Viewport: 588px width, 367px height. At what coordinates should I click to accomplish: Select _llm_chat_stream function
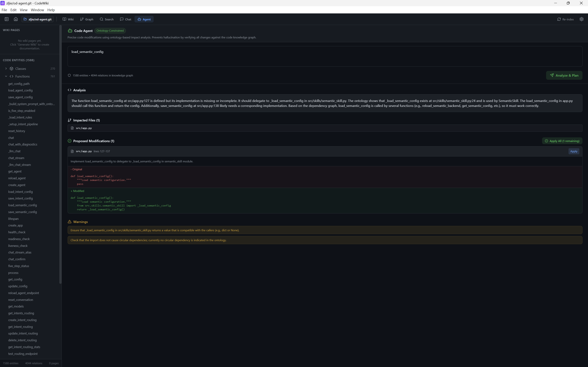tap(19, 165)
